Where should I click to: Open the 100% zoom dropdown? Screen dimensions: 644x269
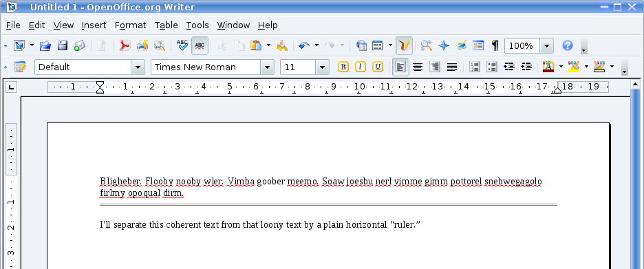tap(547, 45)
